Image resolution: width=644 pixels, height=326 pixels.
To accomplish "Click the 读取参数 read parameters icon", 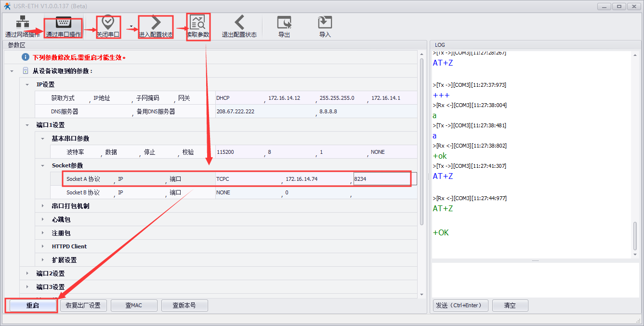I will (x=198, y=26).
